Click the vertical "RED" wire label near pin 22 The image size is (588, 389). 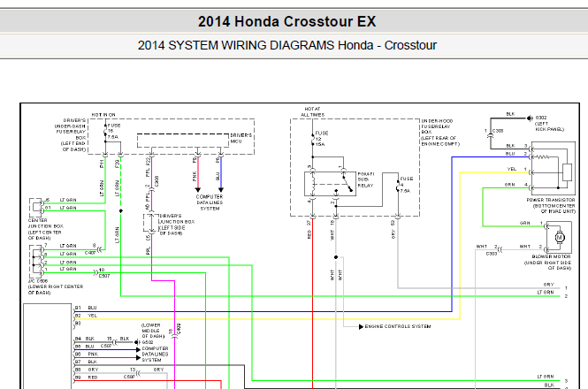[x=309, y=235]
